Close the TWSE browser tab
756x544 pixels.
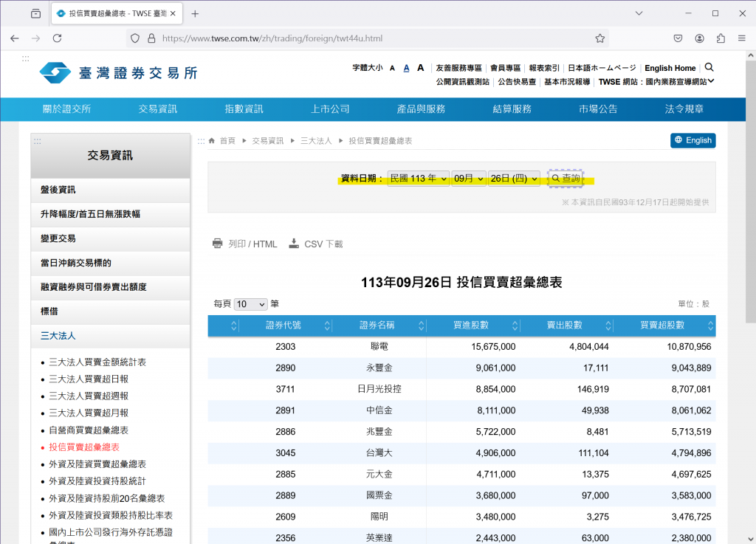click(173, 14)
